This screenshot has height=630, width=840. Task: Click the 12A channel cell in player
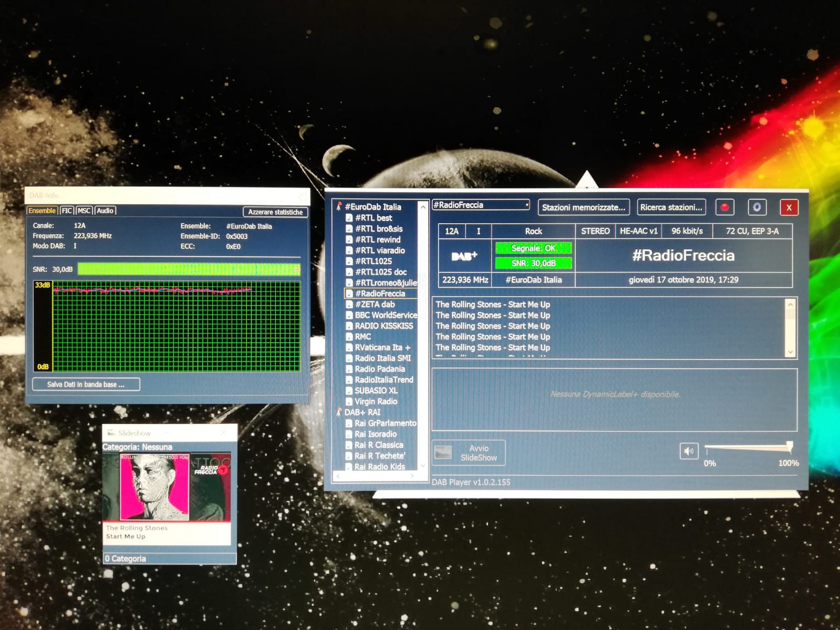click(x=452, y=231)
